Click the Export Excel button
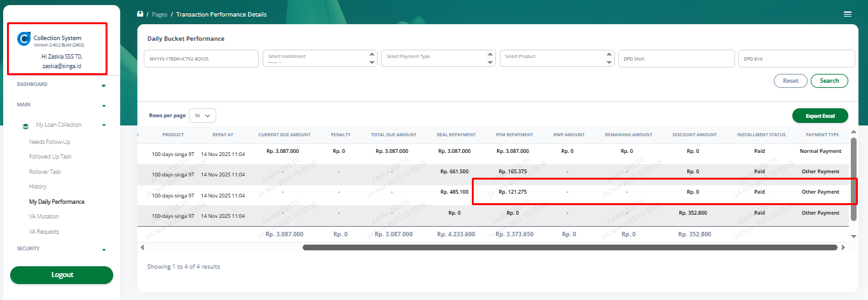 820,116
